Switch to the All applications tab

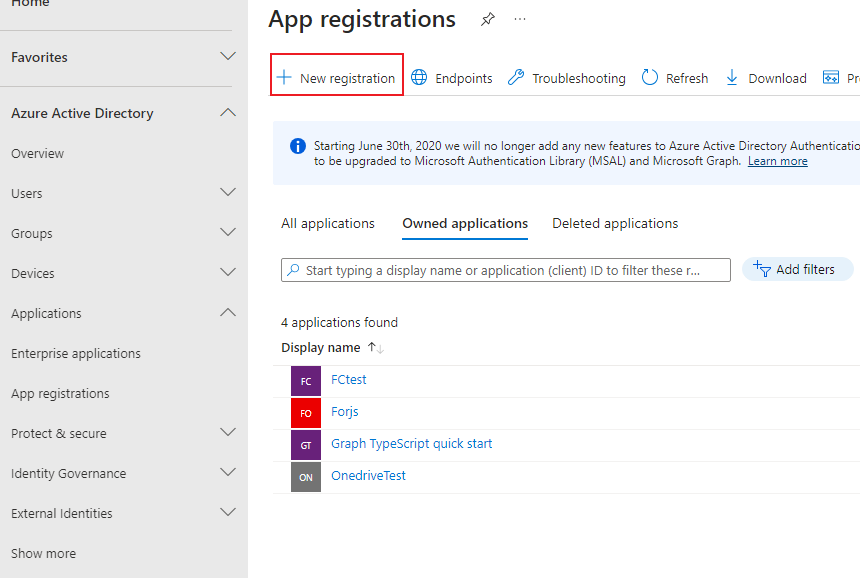click(x=328, y=223)
